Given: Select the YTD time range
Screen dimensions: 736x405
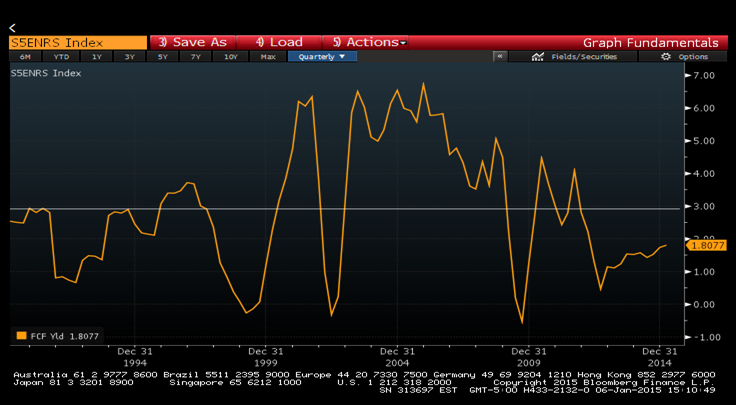Looking at the screenshot, I should 60,57.
